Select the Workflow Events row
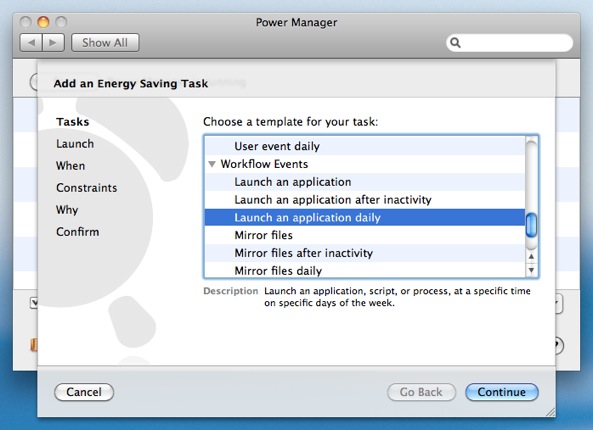593x430 pixels. click(365, 164)
